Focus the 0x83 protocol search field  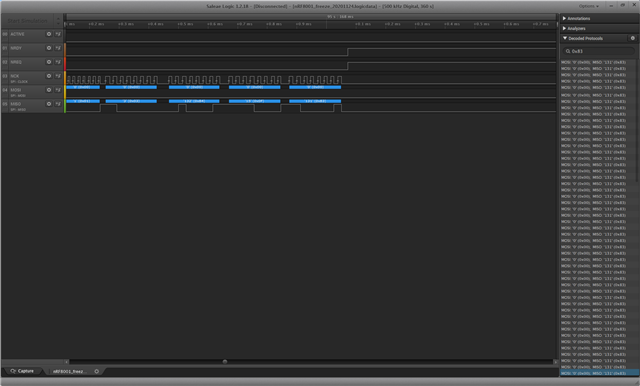(x=598, y=51)
